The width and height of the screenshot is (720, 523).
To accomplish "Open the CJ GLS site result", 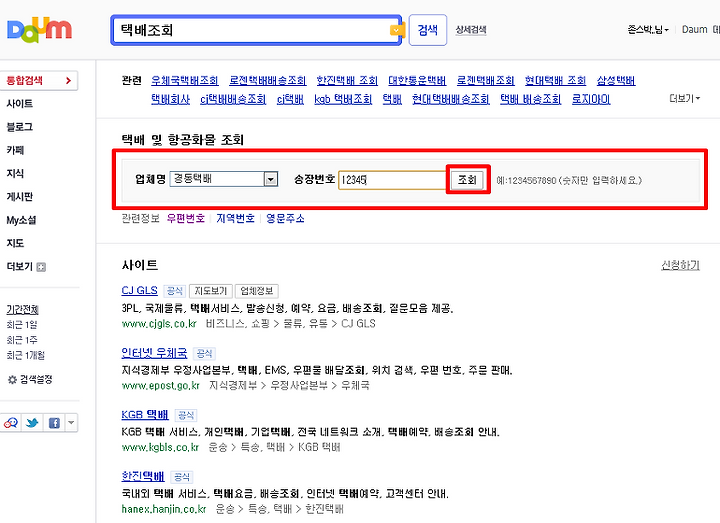I will [x=139, y=291].
